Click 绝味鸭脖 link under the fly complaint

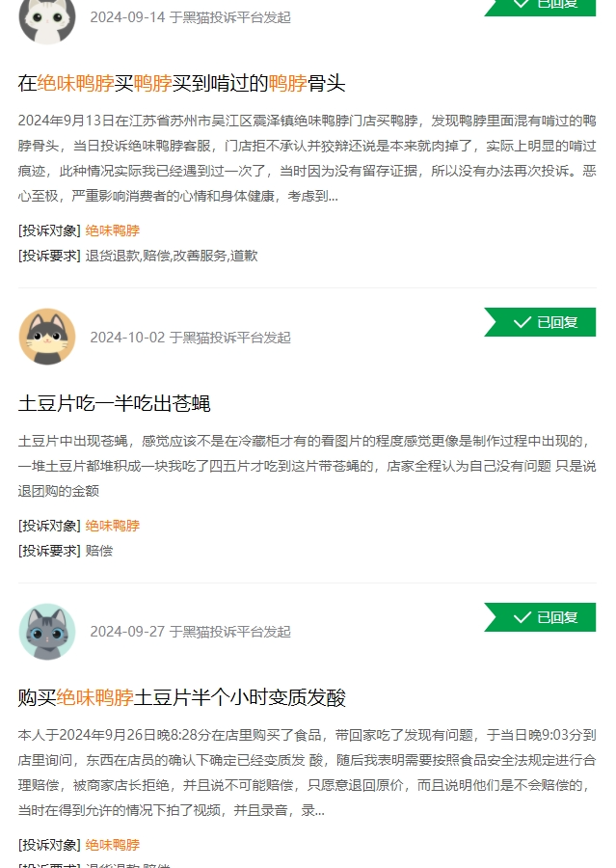[113, 526]
